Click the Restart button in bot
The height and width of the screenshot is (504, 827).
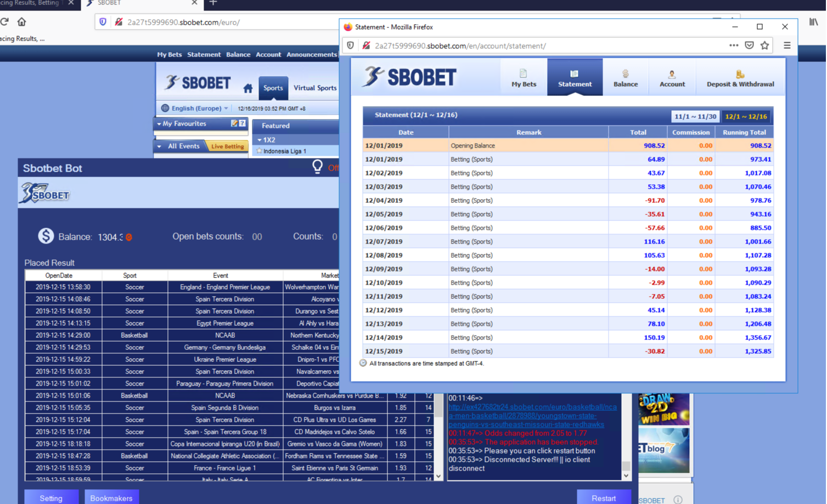604,498
